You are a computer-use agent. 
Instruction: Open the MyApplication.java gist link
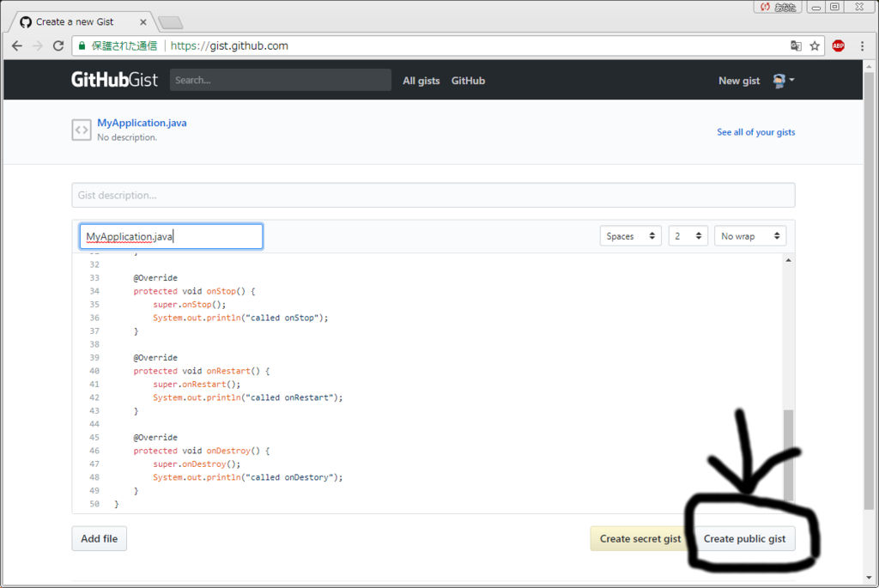click(142, 123)
